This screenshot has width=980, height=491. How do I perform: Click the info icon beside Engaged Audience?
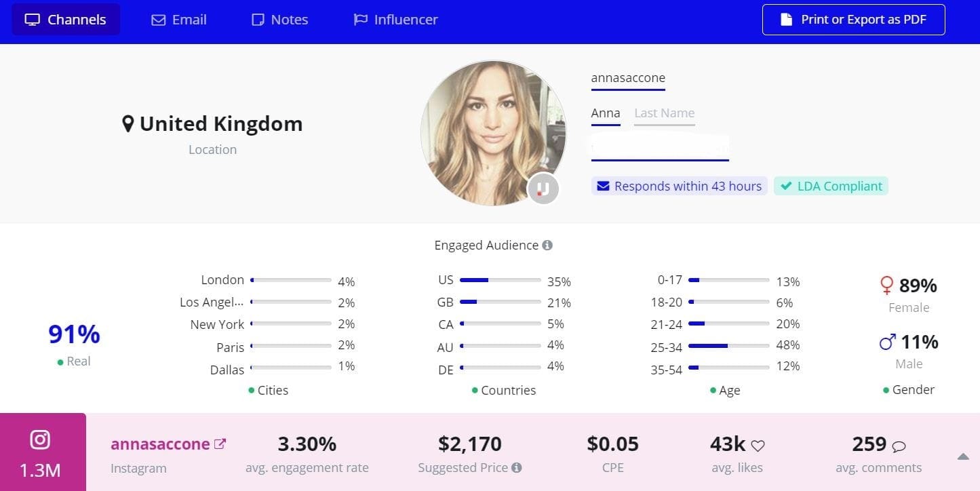(547, 245)
